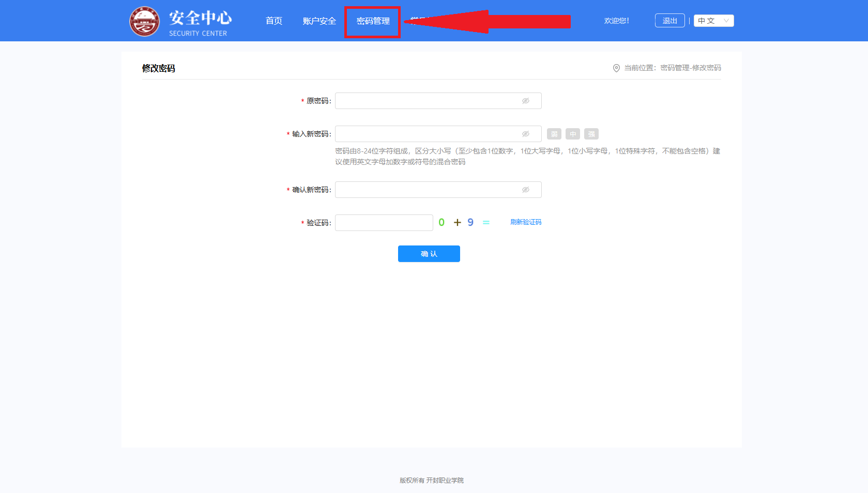Screen dimensions: 868x493
Task: Select the 密码管理 menu tab
Action: coord(373,21)
